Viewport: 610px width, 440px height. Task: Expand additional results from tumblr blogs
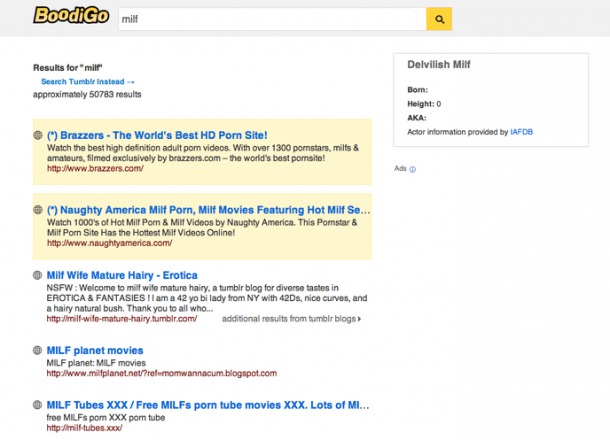291,319
